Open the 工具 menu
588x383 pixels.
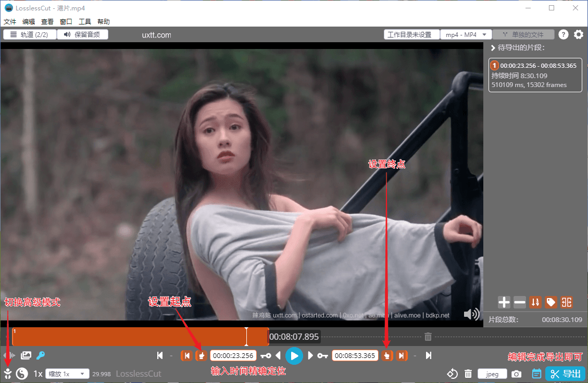point(85,22)
